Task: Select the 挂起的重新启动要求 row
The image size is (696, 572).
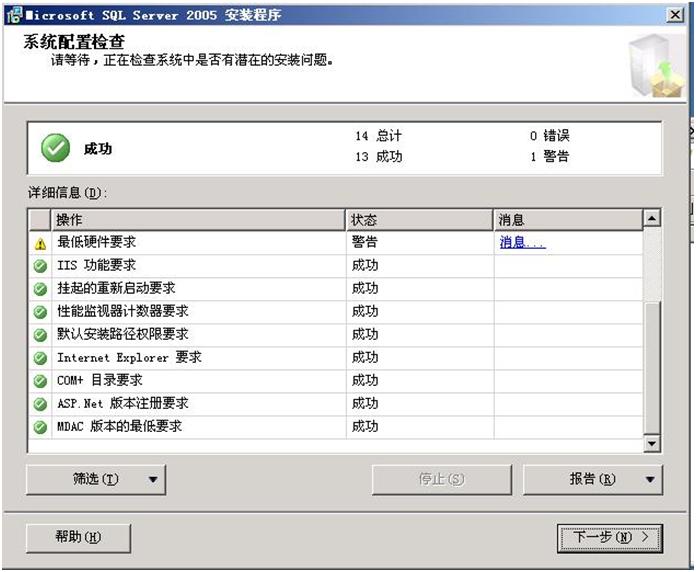Action: click(x=336, y=289)
